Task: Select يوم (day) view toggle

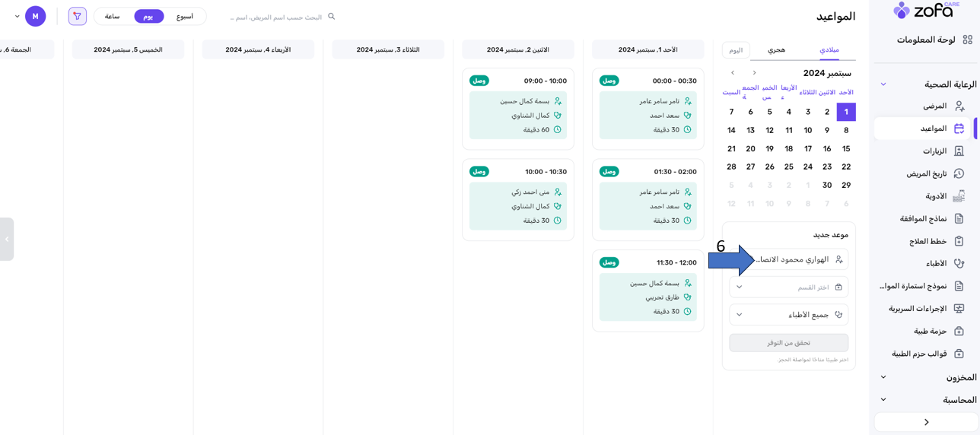Action: [x=148, y=16]
